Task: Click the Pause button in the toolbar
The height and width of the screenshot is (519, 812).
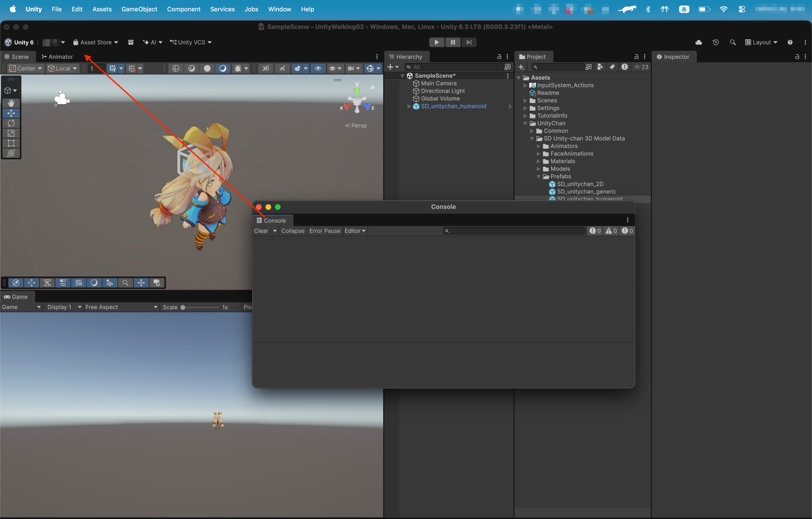Action: click(453, 42)
